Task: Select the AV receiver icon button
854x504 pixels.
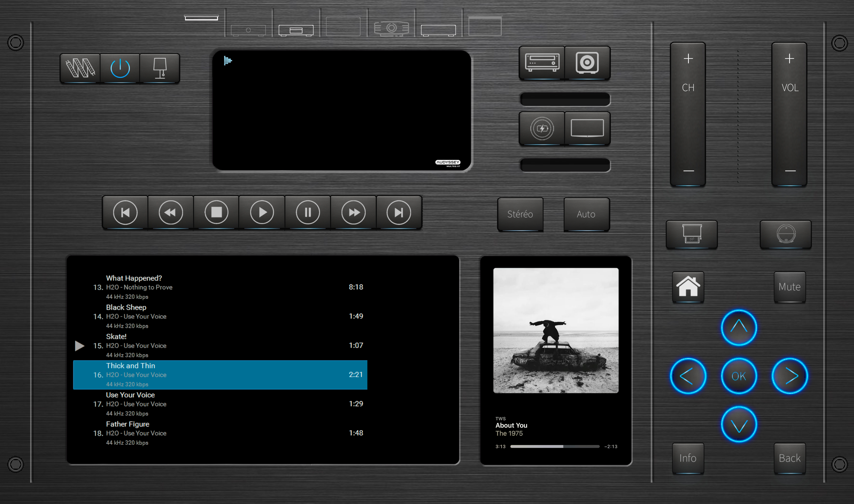Action: click(542, 63)
